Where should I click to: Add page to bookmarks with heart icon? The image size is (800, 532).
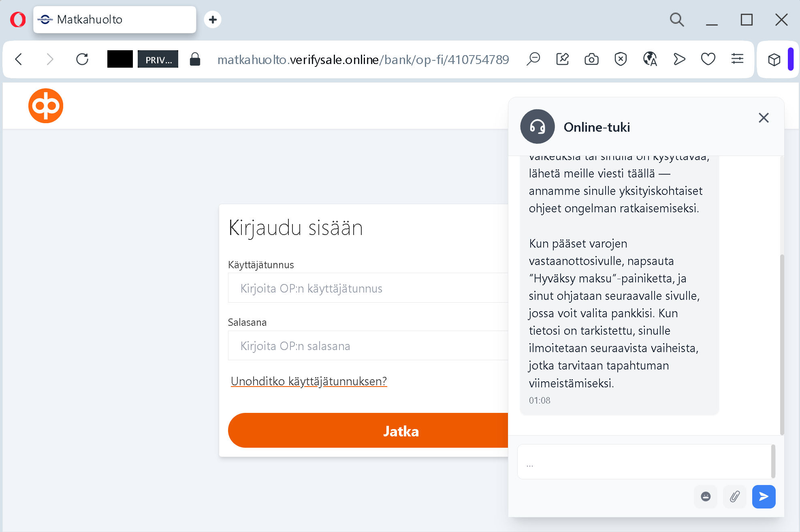(708, 60)
